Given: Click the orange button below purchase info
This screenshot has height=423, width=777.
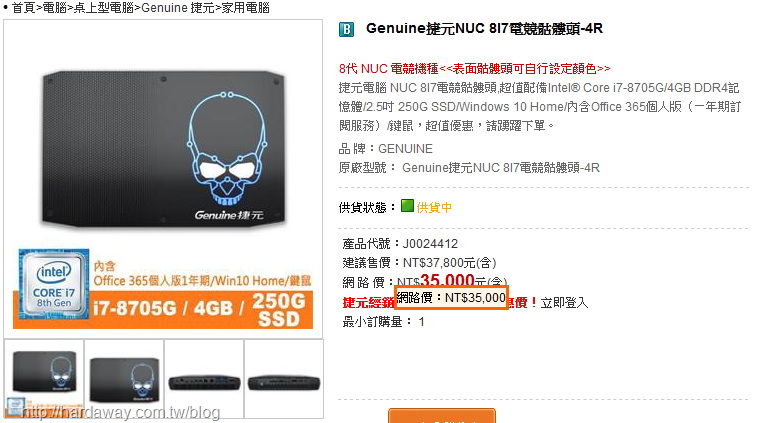Looking at the screenshot, I should point(442,416).
